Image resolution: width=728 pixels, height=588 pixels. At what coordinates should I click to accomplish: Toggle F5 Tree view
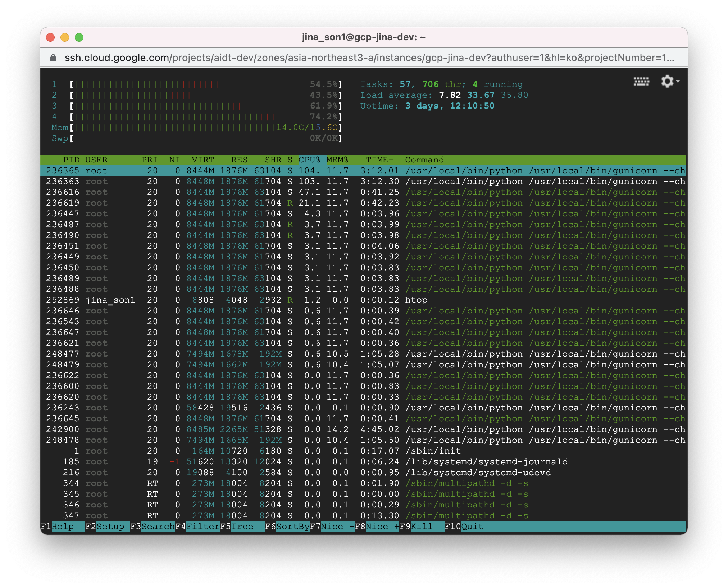tap(242, 527)
